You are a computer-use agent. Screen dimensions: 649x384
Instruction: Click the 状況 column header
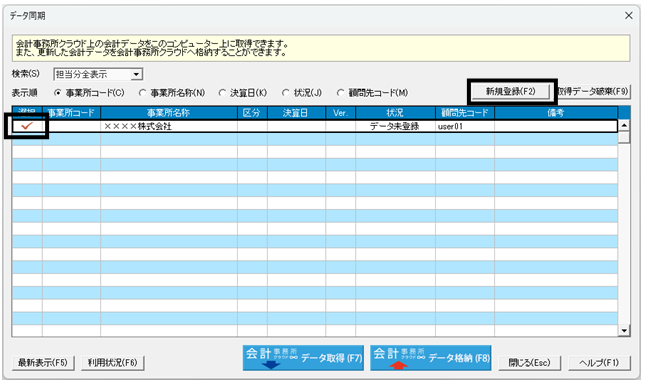pyautogui.click(x=395, y=113)
